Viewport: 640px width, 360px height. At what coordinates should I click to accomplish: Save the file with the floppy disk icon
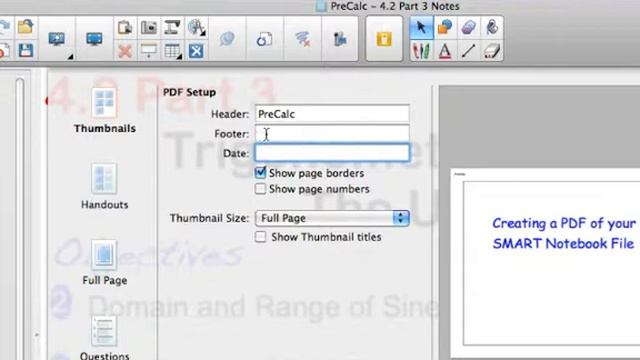(x=25, y=51)
